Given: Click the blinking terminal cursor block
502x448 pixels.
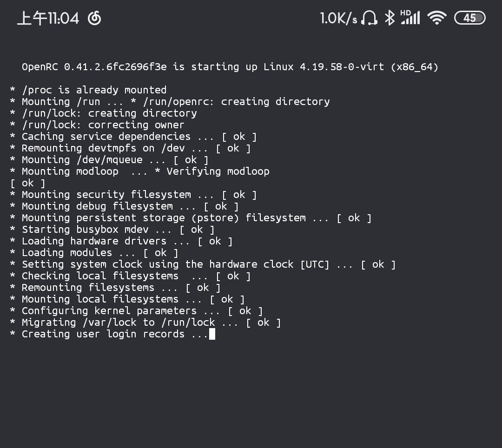Looking at the screenshot, I should click(x=212, y=334).
